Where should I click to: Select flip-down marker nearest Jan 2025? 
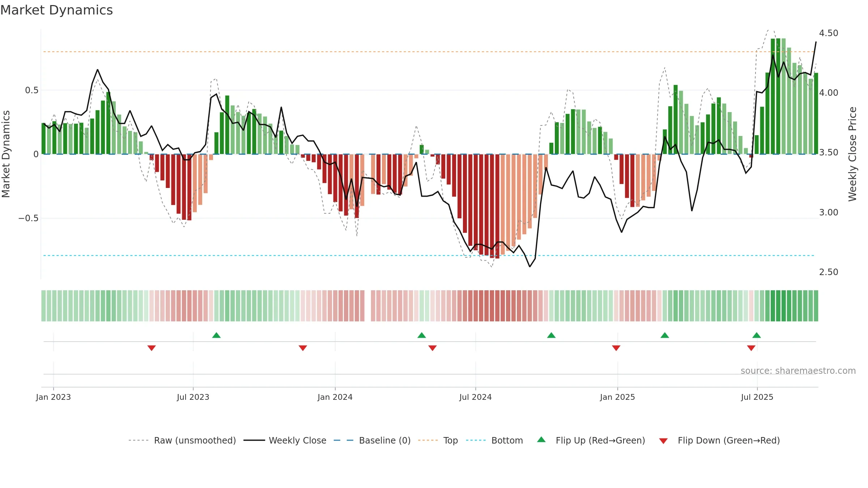(616, 348)
